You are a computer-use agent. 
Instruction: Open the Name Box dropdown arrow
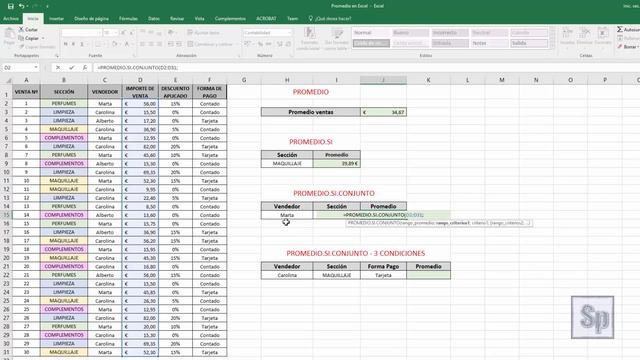tap(36, 67)
